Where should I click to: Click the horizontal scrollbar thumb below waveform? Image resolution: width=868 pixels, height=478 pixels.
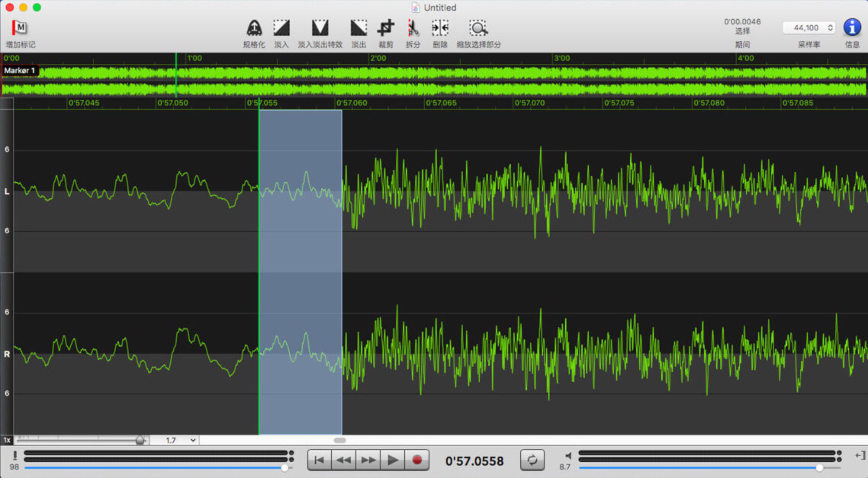[340, 441]
